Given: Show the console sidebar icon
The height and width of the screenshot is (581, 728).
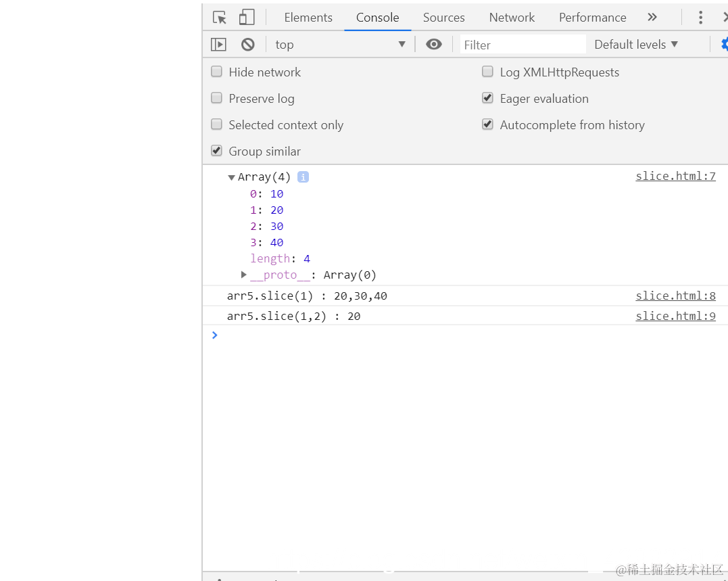Looking at the screenshot, I should [218, 45].
